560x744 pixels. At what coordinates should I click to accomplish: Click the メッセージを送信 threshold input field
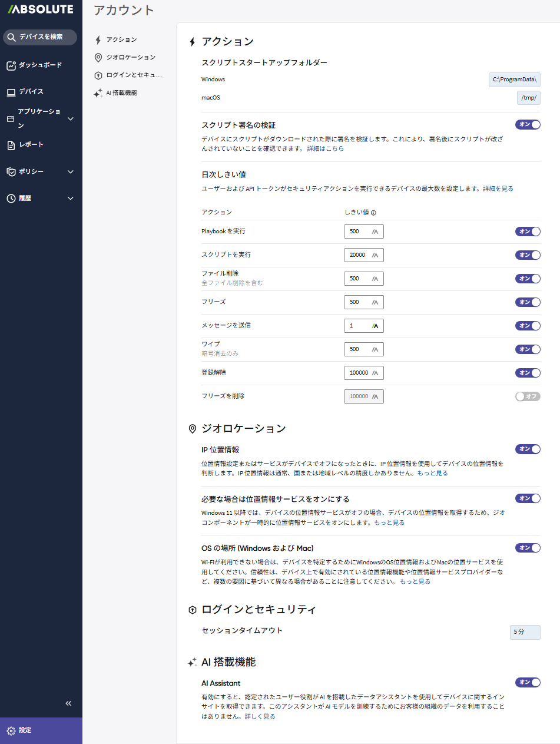[x=359, y=326]
